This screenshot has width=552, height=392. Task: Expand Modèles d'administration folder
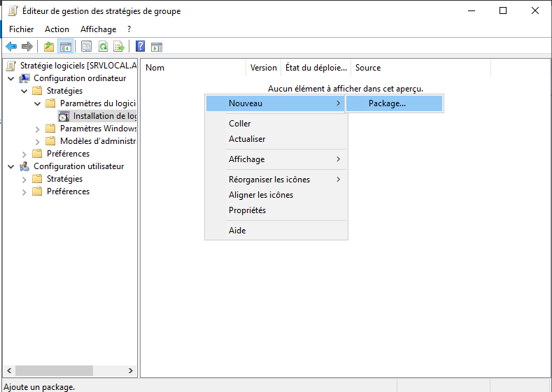[38, 141]
